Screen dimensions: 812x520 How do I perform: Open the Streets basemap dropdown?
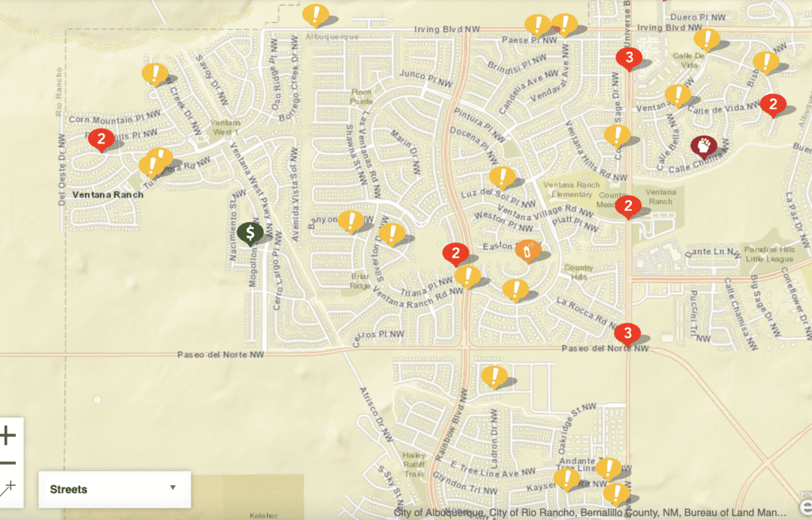[x=113, y=489]
